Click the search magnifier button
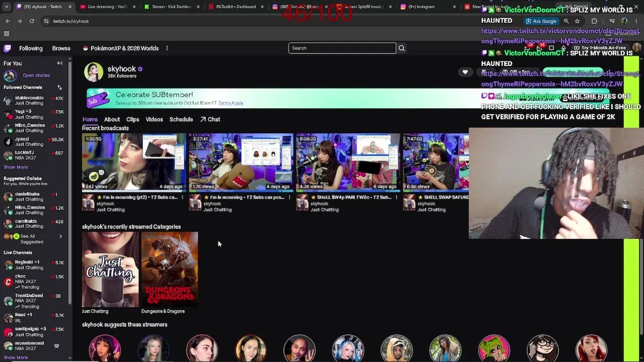644x362 pixels. [x=401, y=48]
